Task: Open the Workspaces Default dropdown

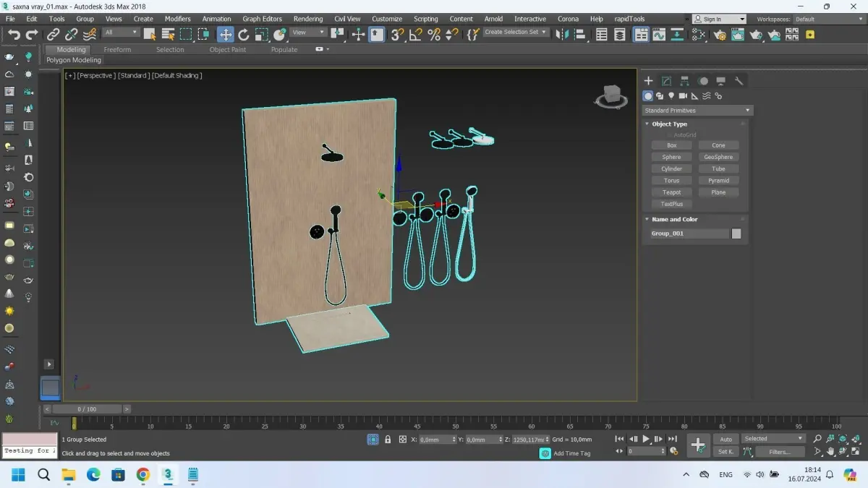Action: click(x=829, y=19)
